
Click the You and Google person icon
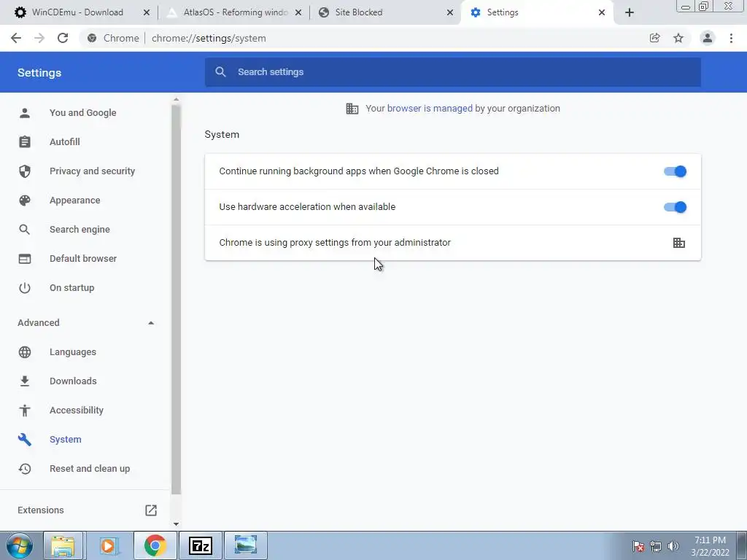point(25,113)
